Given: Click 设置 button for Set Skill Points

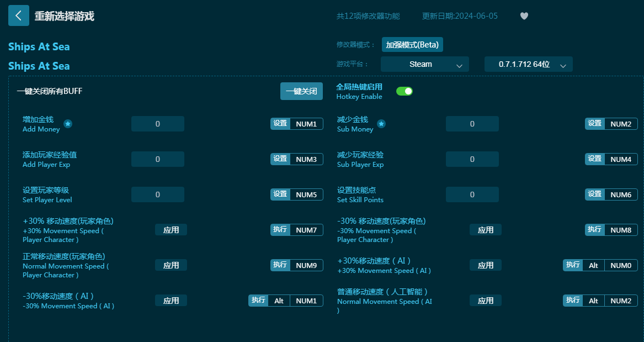Looking at the screenshot, I should (595, 194).
